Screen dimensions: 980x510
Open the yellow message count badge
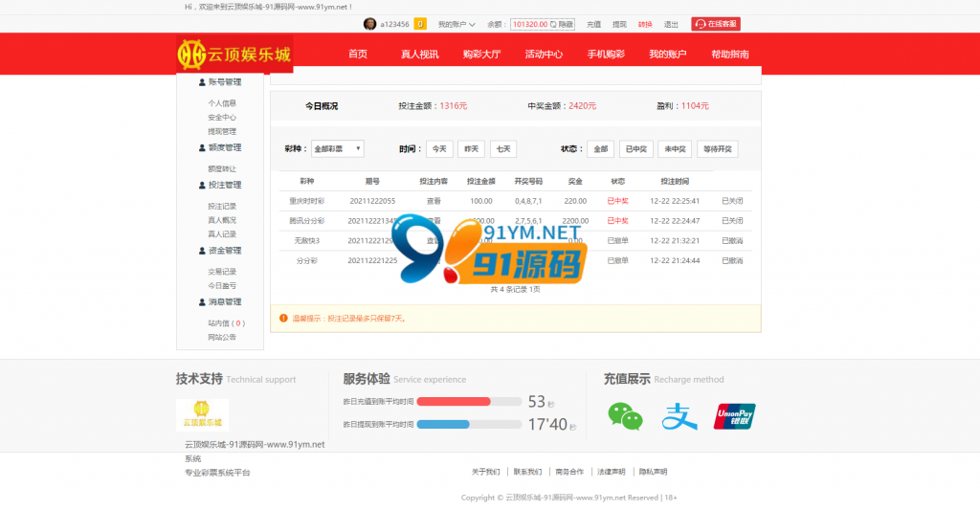[x=421, y=24]
